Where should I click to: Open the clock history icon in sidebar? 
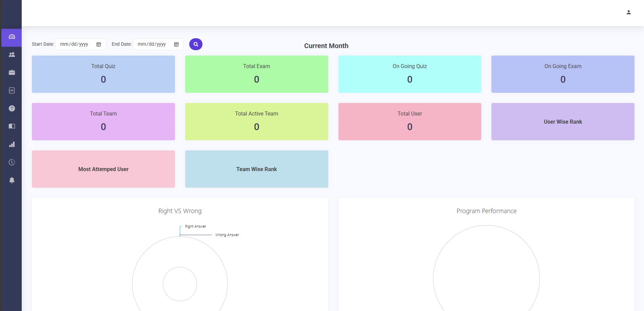tap(12, 162)
